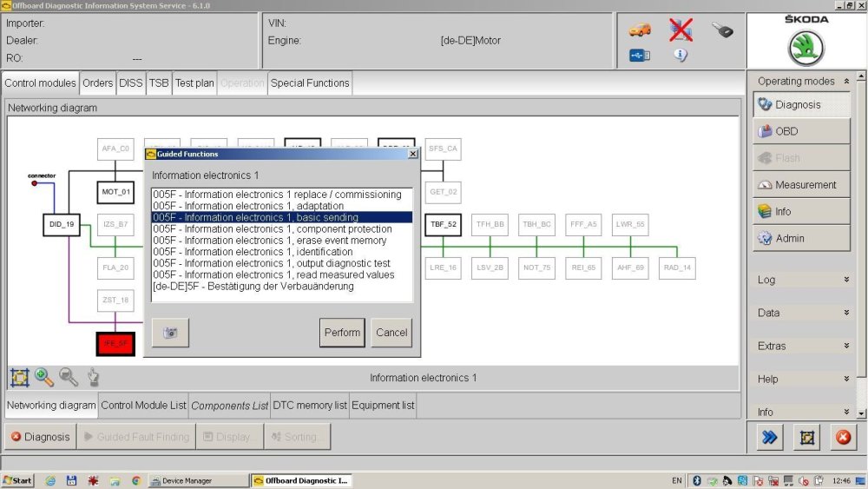
Task: Select the NOT_75 node in diagram
Action: [536, 268]
